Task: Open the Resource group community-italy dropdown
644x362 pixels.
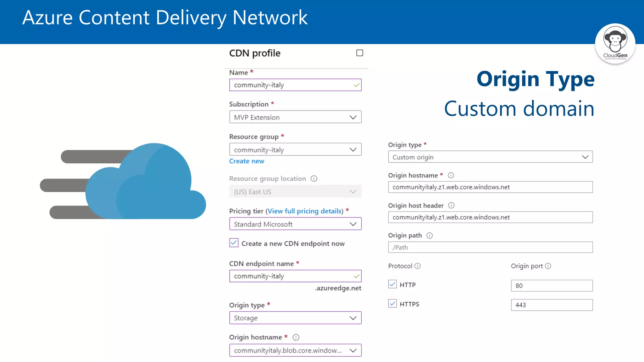Action: point(295,150)
